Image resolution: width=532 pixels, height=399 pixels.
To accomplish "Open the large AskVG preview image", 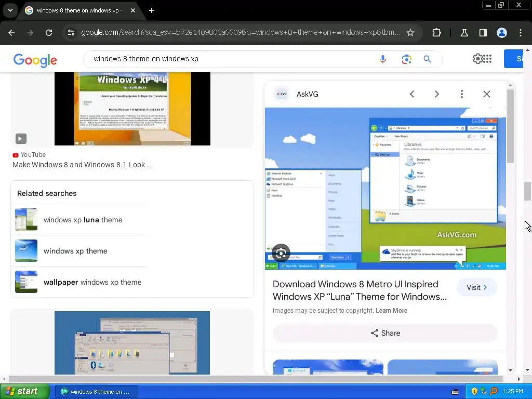I will pos(385,189).
